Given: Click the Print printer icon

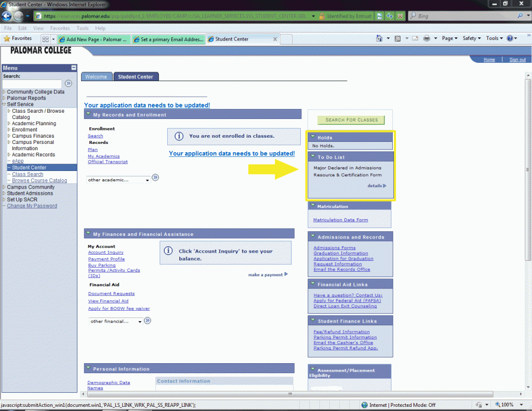Looking at the screenshot, I should click(427, 38).
